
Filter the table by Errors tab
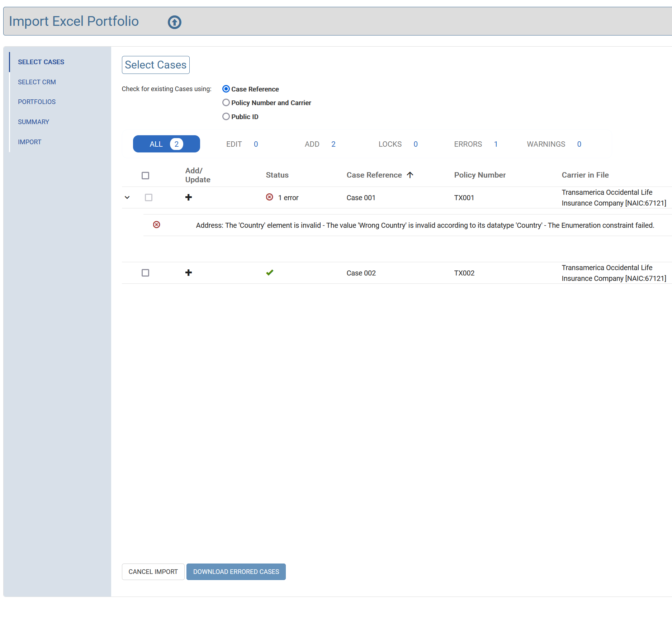pyautogui.click(x=475, y=144)
